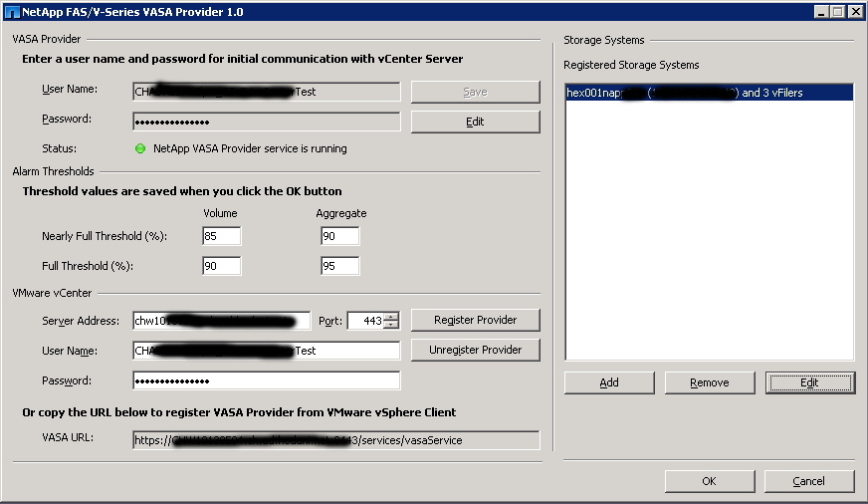Click Edit button beside the Password field
Viewport: 868px width, 504px height.
pyautogui.click(x=475, y=122)
